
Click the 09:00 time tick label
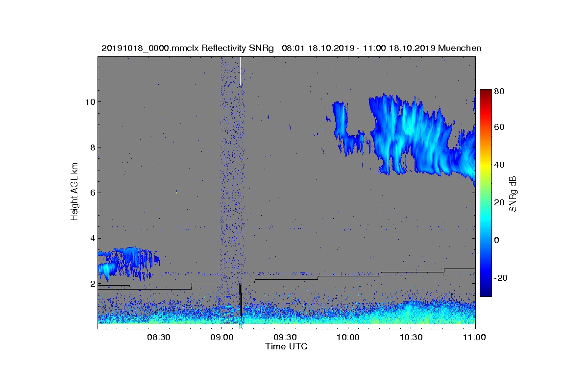[x=221, y=337]
